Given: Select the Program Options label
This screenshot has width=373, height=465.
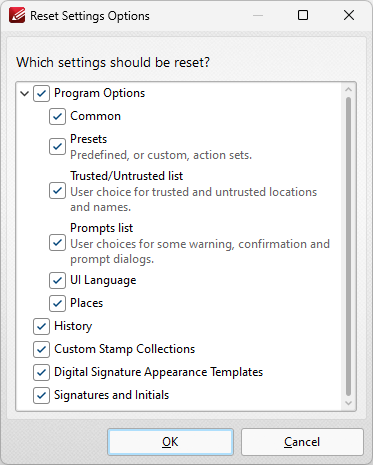Looking at the screenshot, I should pyautogui.click(x=100, y=93).
